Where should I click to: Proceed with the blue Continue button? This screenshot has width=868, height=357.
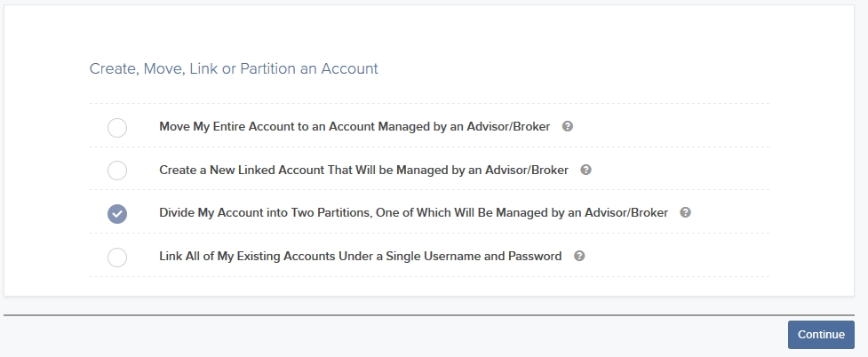821,334
